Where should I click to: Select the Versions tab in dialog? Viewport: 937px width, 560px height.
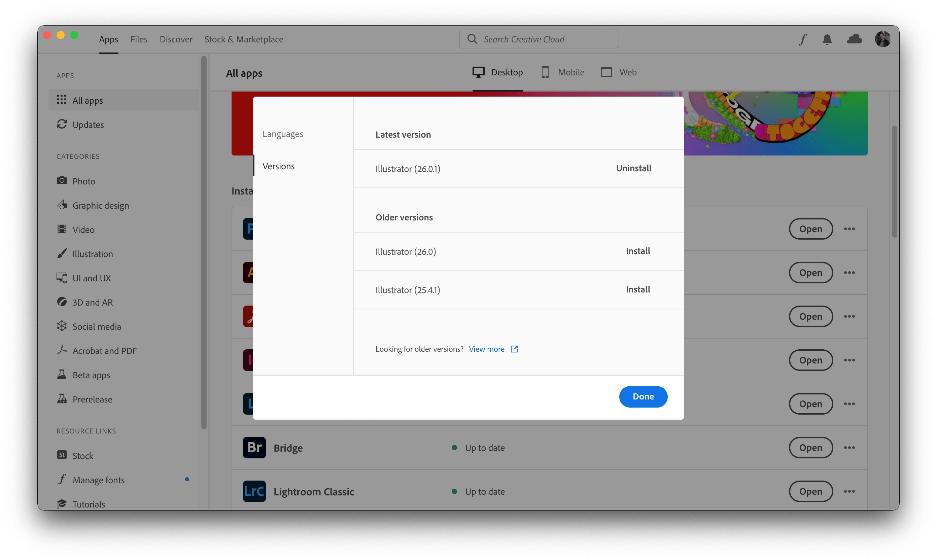click(x=278, y=166)
